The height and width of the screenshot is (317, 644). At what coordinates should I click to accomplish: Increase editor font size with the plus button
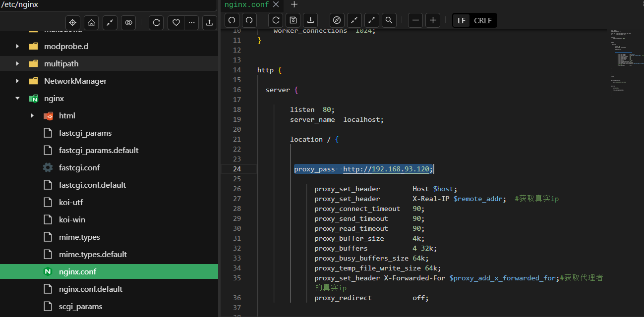433,20
